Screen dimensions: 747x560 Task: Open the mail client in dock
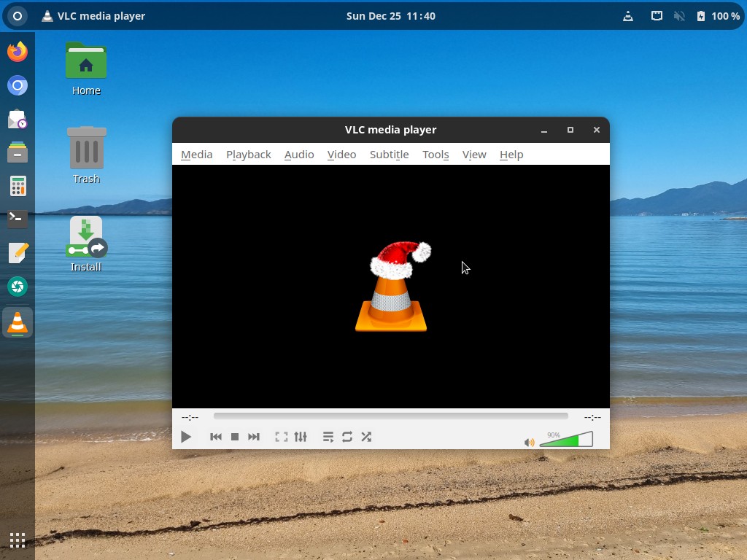point(18,119)
